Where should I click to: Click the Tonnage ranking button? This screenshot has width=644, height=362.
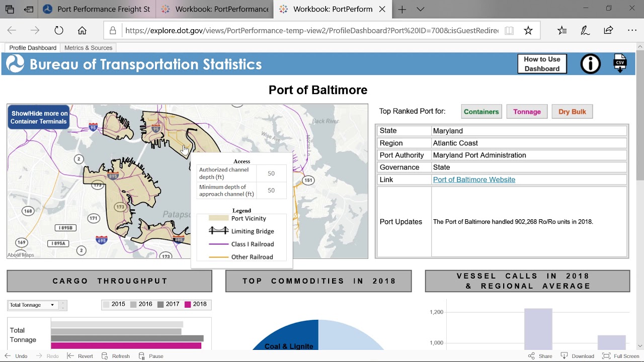527,112
